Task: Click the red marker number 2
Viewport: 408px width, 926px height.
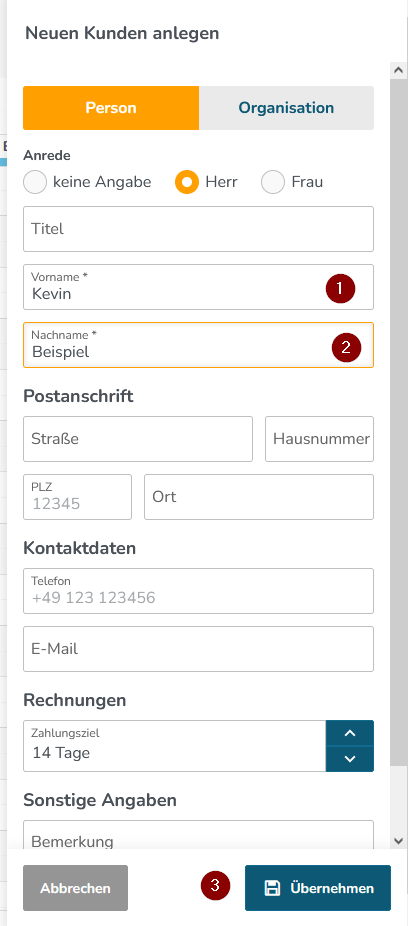Action: coord(346,347)
